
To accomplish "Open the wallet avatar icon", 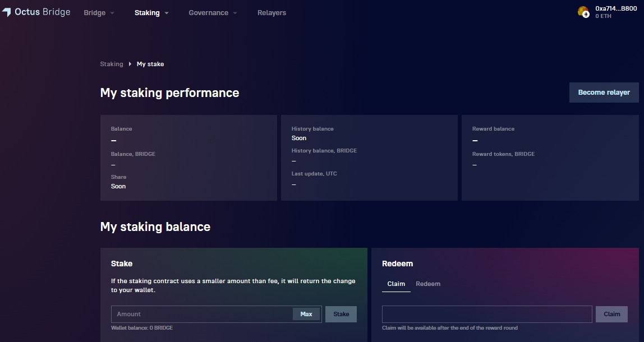I will [583, 12].
